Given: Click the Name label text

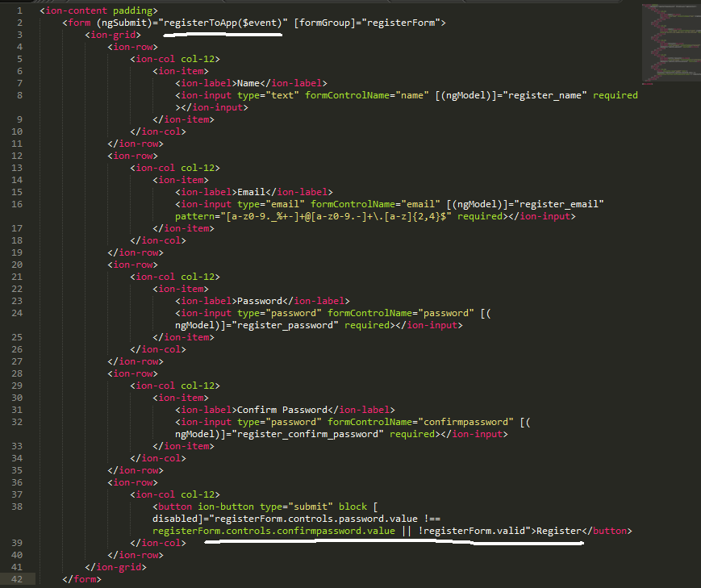Looking at the screenshot, I should (x=248, y=83).
